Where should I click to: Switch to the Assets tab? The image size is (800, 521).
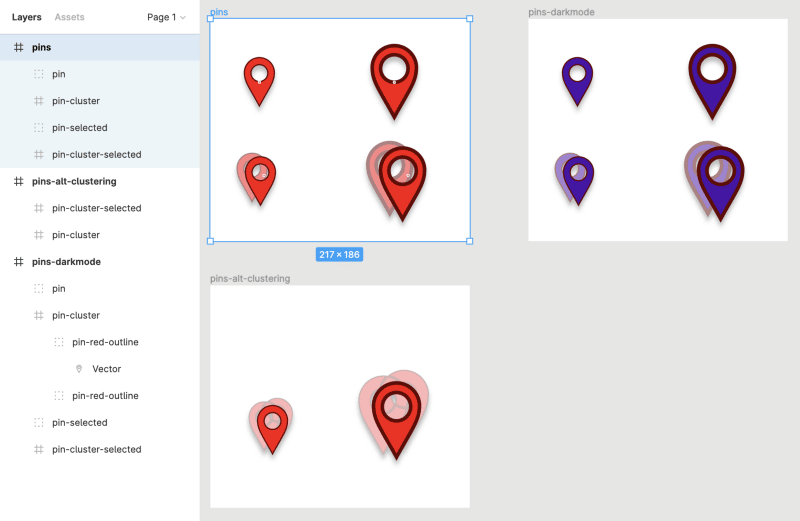pyautogui.click(x=69, y=17)
